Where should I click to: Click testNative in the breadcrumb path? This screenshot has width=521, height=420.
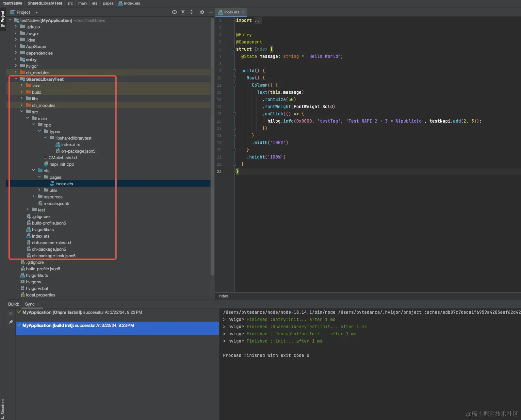(x=13, y=3)
